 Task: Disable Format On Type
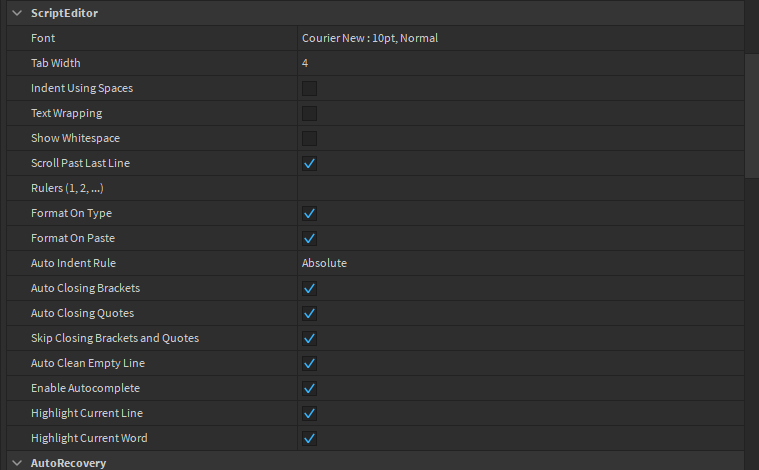(310, 213)
